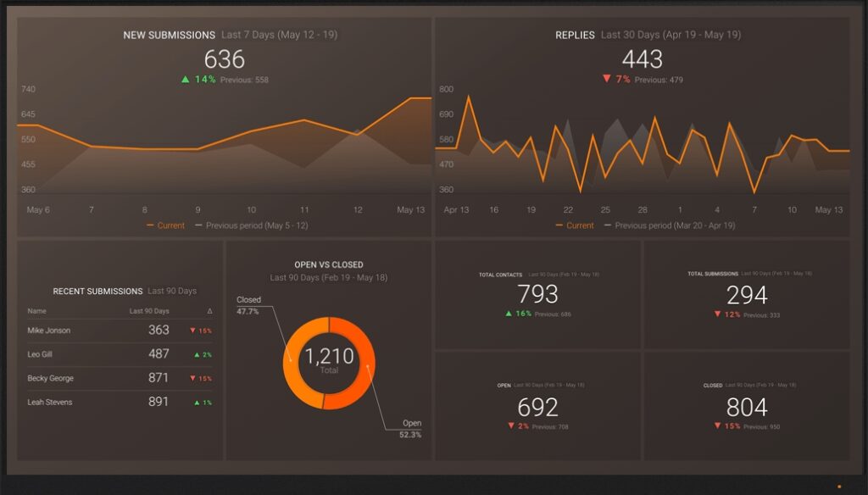Click the value 363 for Mike Jonson
The height and width of the screenshot is (495, 868).
point(159,330)
